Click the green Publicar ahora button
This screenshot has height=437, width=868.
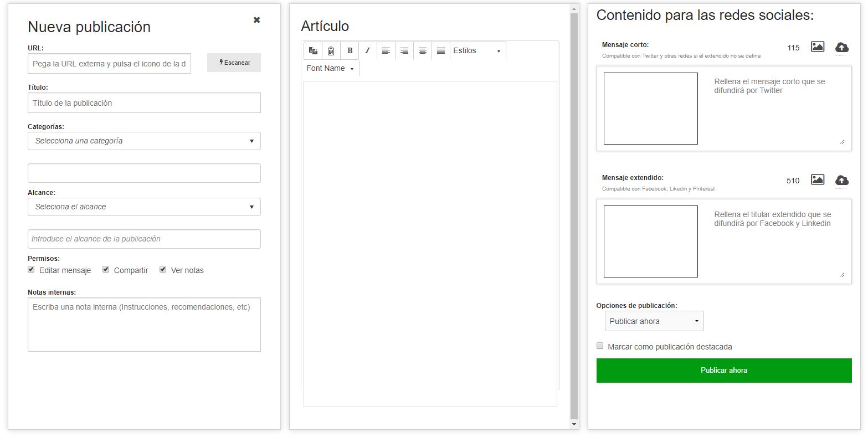[724, 371]
